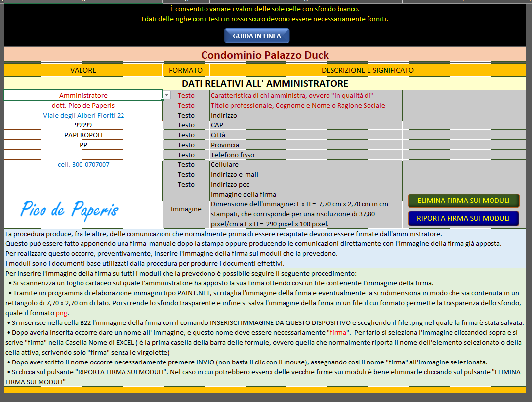This screenshot has height=402, width=532.
Task: Click the 'Immagine' format cell
Action: coord(186,209)
